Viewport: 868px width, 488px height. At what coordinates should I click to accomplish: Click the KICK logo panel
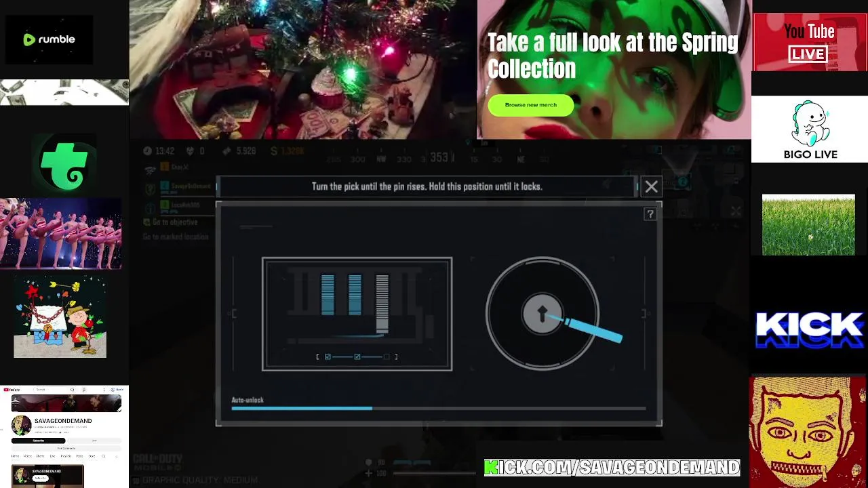(x=810, y=330)
